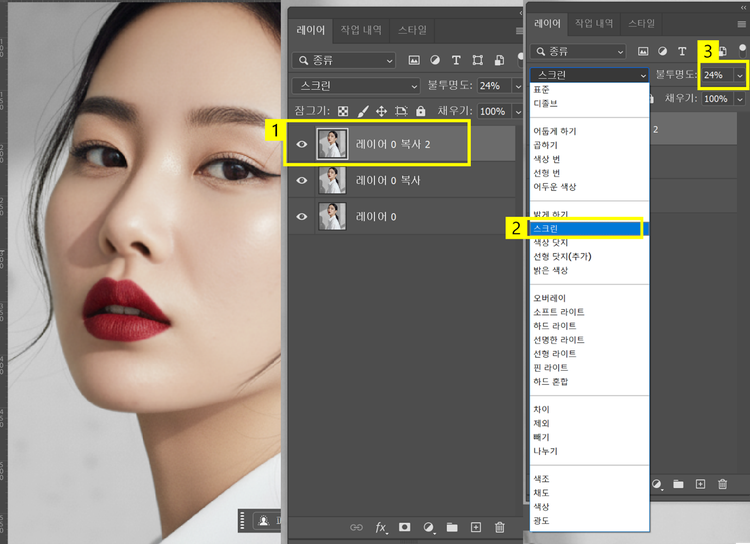The width and height of the screenshot is (750, 544).
Task: Collapse the open 스크린 blend mode combo box
Action: (x=589, y=75)
